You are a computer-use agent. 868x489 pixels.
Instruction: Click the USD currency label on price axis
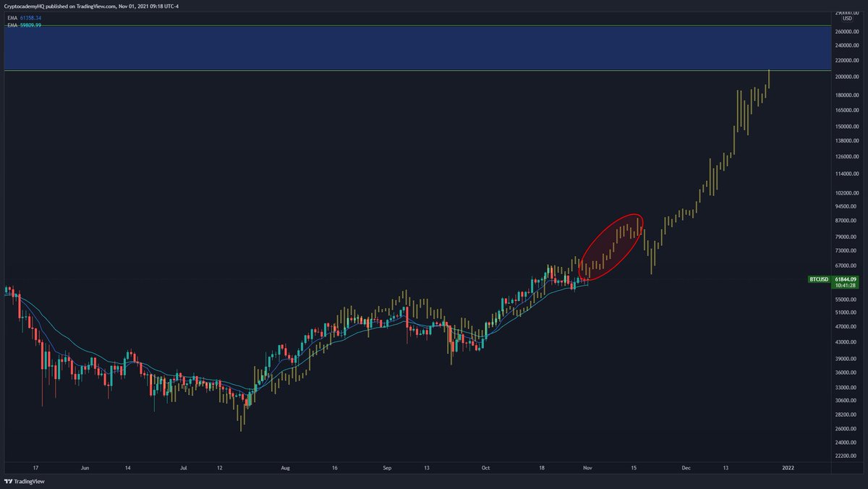point(847,18)
